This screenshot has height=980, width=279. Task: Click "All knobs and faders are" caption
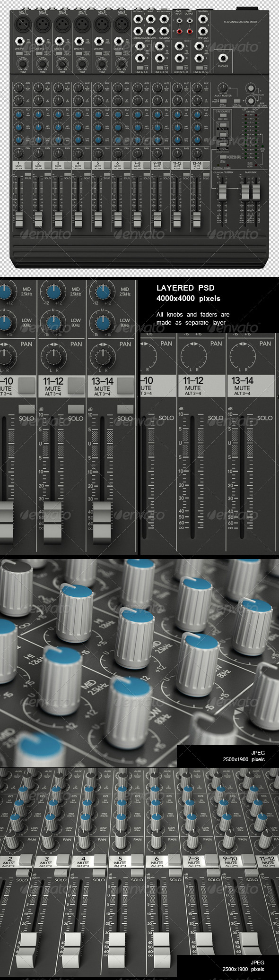pyautogui.click(x=193, y=314)
